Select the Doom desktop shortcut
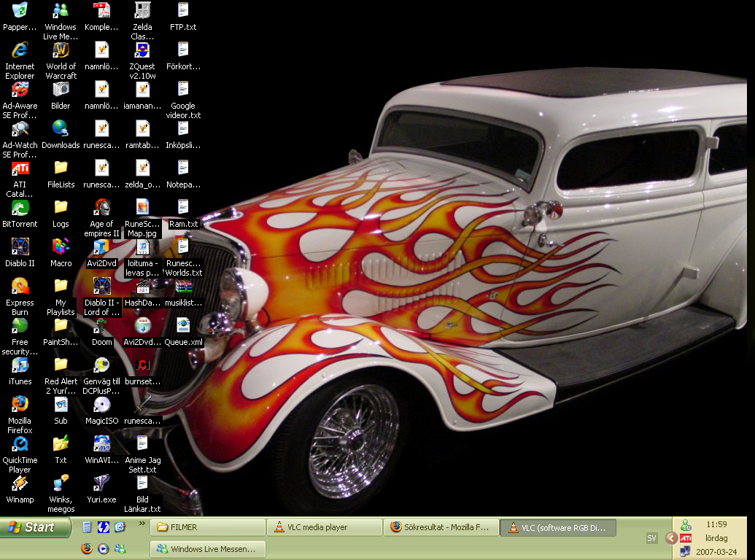Image resolution: width=755 pixels, height=560 pixels. pos(101,326)
